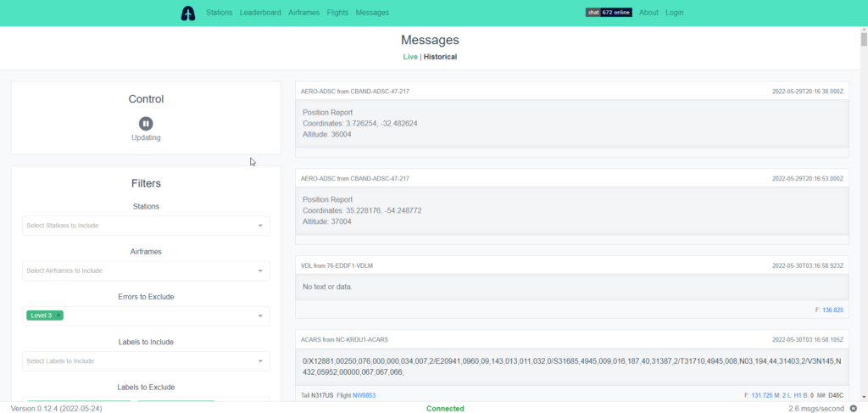The height and width of the screenshot is (413, 868).
Task: Click the 'Updating' status label
Action: pos(146,137)
